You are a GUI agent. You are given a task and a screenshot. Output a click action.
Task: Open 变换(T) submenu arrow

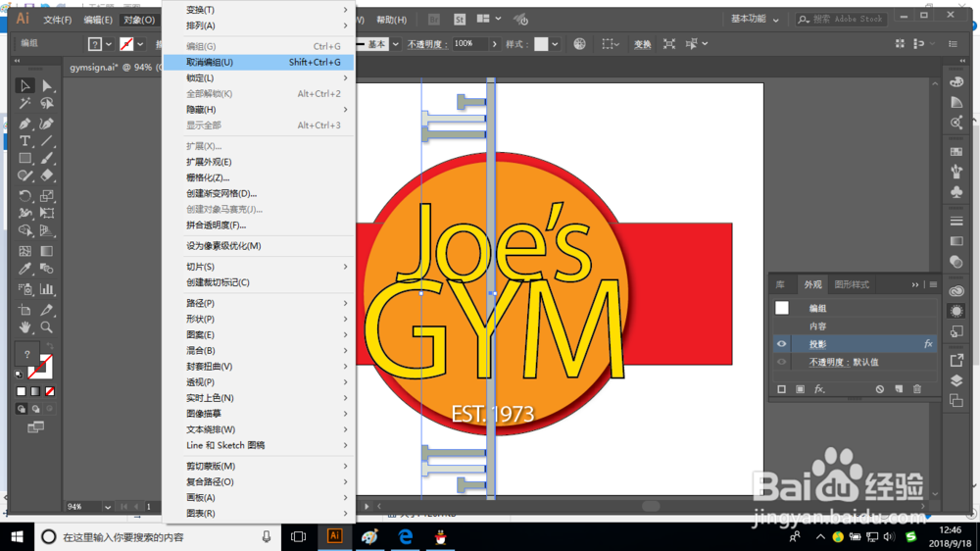[x=345, y=10]
